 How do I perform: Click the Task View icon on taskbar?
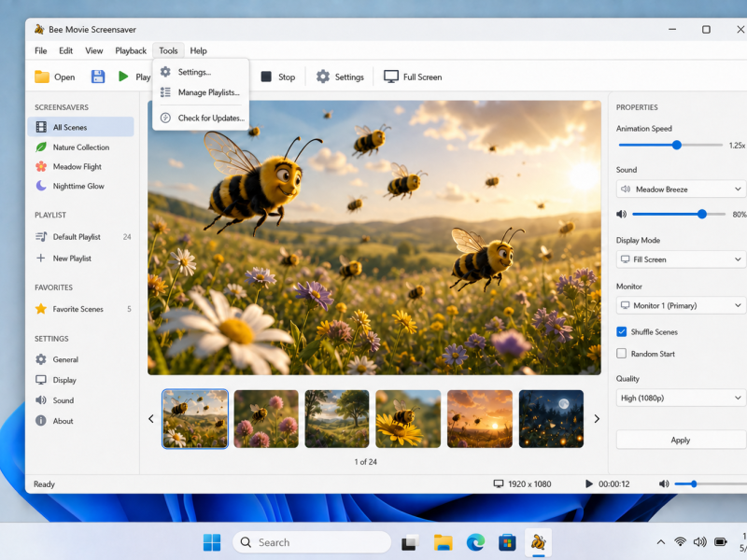tap(410, 542)
